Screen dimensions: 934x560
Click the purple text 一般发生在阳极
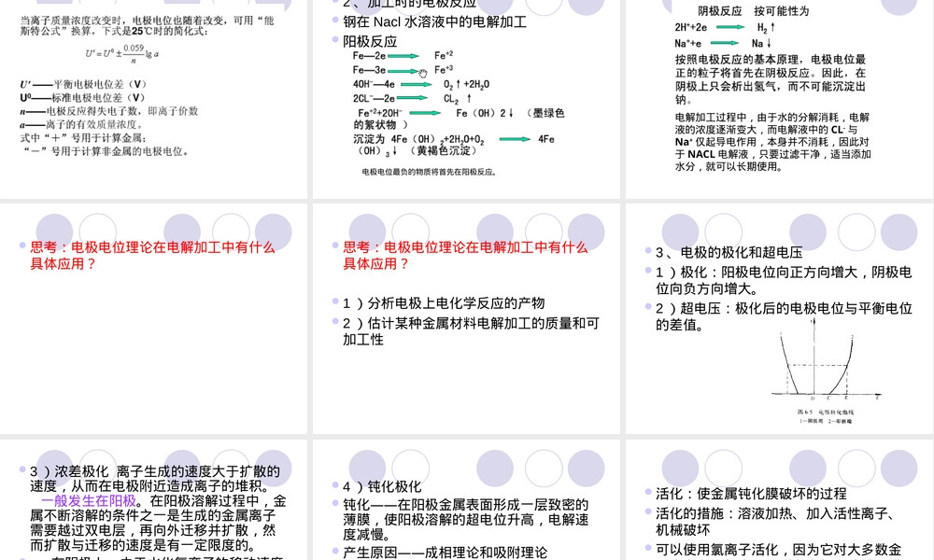pos(88,500)
